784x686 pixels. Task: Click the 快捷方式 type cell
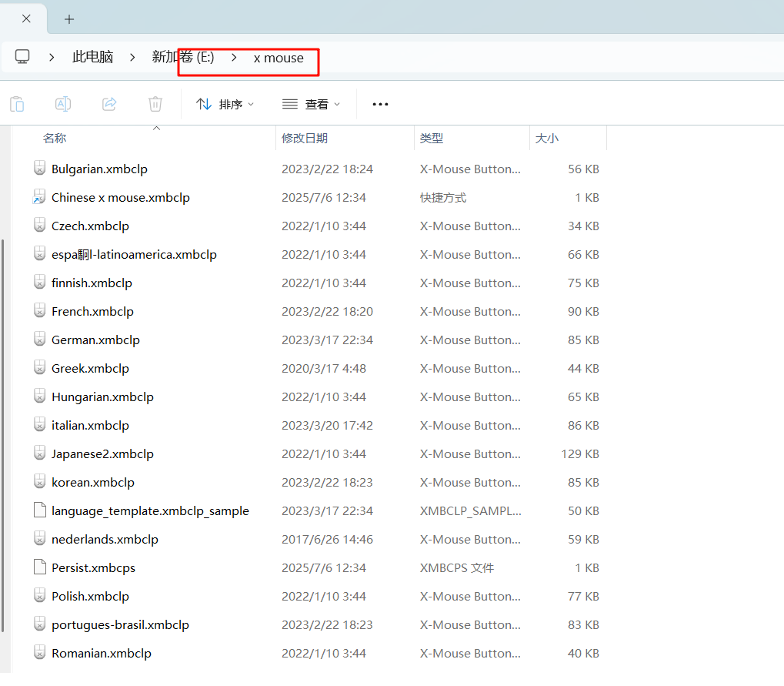pyautogui.click(x=443, y=198)
